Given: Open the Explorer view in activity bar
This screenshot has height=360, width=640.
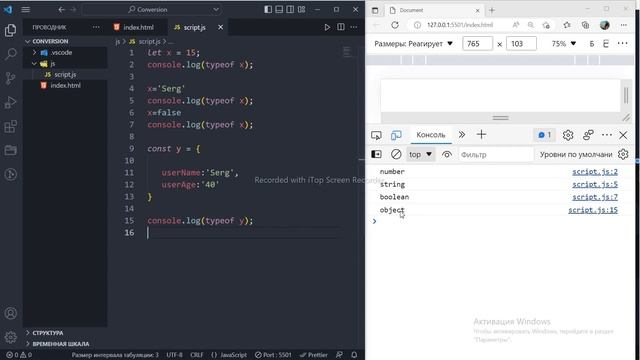Looking at the screenshot, I should coord(11,30).
